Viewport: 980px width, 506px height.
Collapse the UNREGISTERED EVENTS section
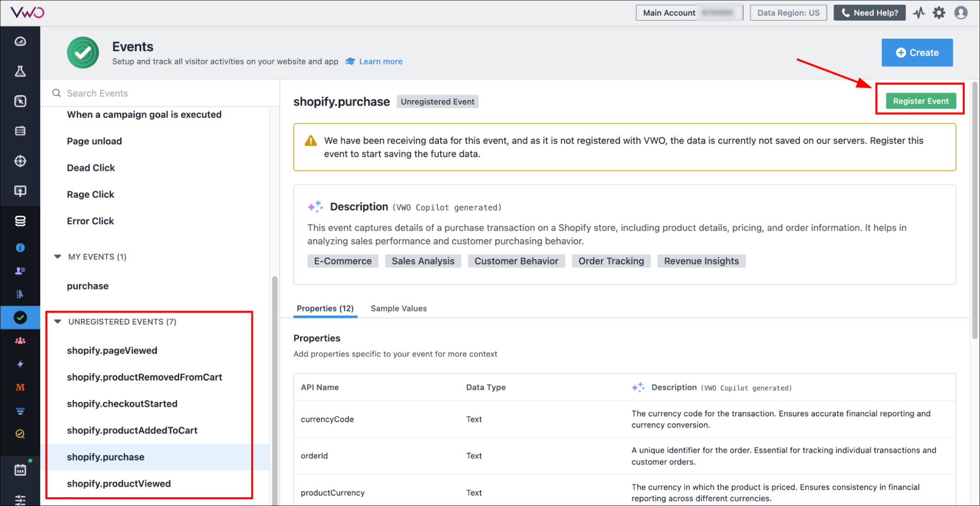57,322
